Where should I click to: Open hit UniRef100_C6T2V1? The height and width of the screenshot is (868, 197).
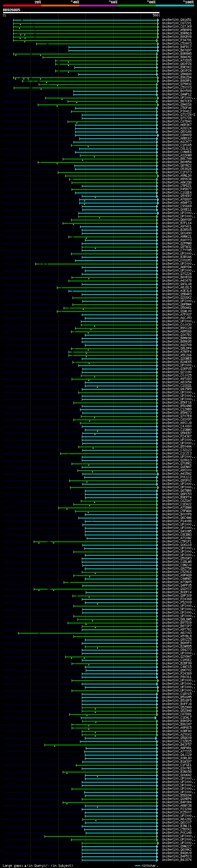[x=177, y=23]
